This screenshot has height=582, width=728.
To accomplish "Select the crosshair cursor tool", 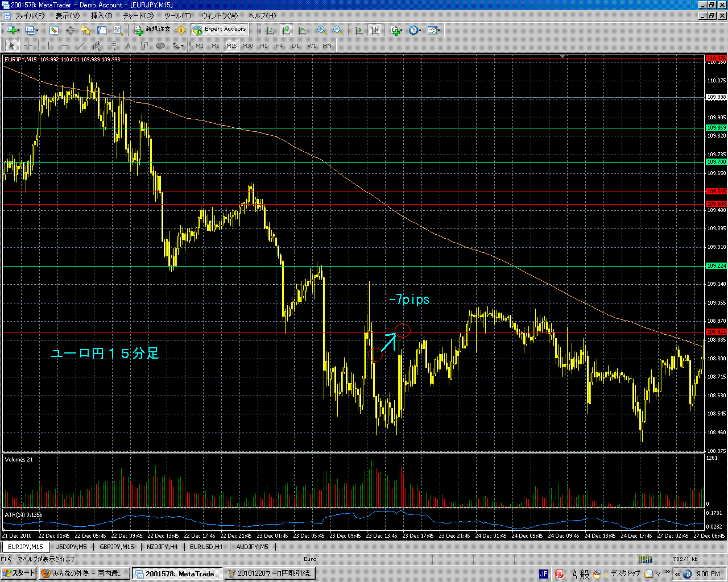I will [28, 45].
